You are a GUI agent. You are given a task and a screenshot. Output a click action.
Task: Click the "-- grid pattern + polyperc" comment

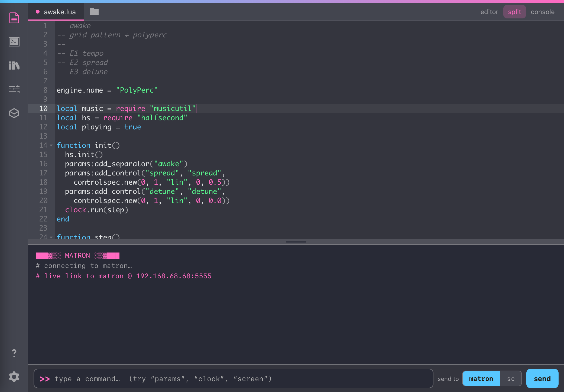(112, 35)
